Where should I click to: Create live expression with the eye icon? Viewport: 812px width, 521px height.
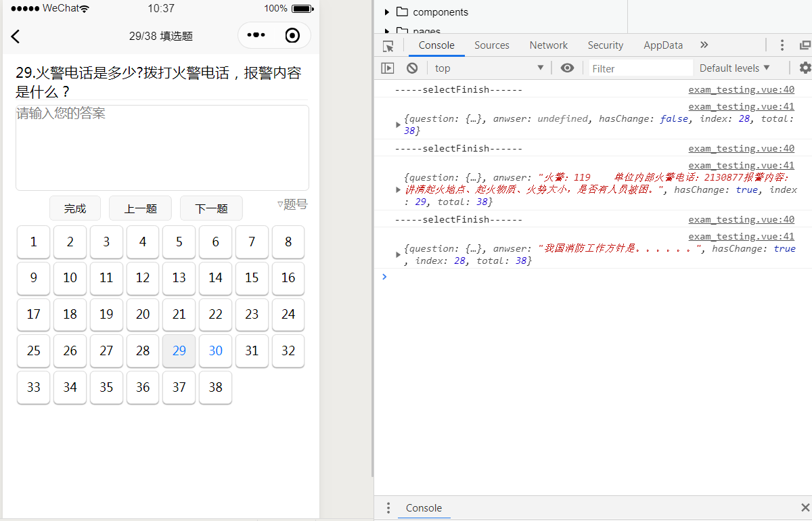pos(567,68)
